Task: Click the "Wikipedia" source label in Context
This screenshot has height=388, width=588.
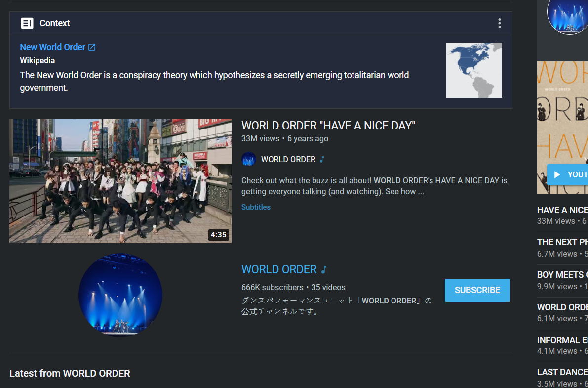Action: point(37,60)
